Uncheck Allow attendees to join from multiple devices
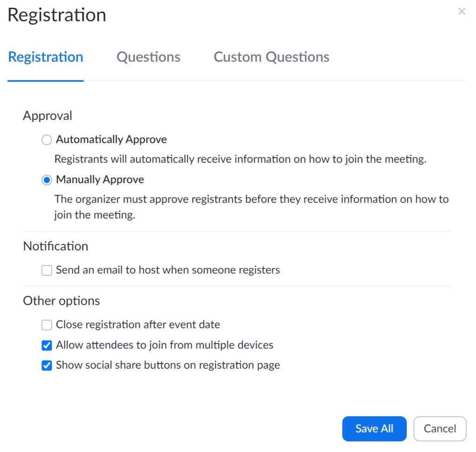Image resolution: width=476 pixels, height=452 pixels. [x=46, y=346]
